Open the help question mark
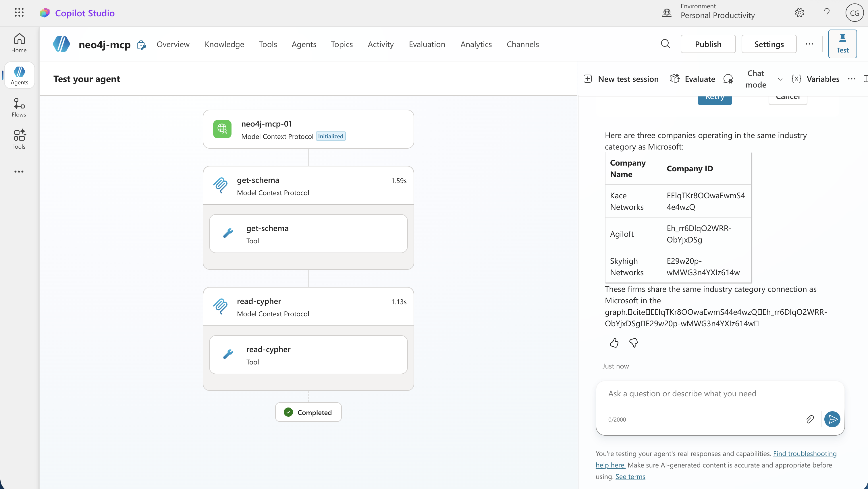The image size is (868, 489). tap(827, 13)
